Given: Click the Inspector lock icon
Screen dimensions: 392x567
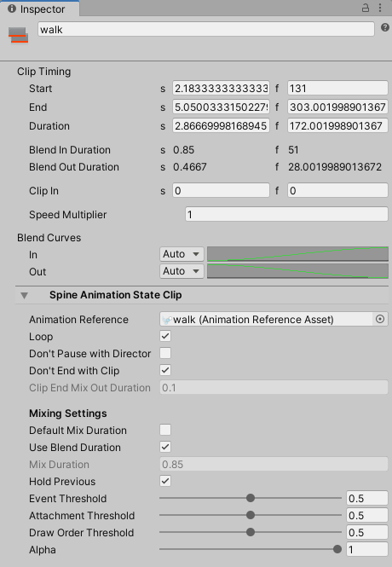Looking at the screenshot, I should click(366, 8).
